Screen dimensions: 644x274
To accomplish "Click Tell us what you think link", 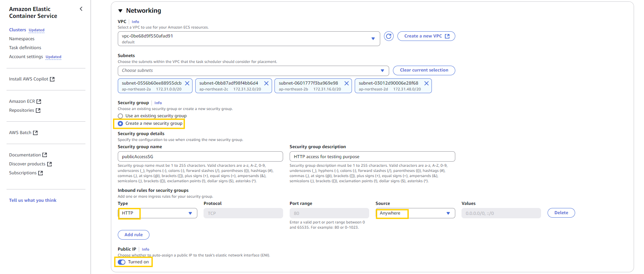I will point(33,200).
